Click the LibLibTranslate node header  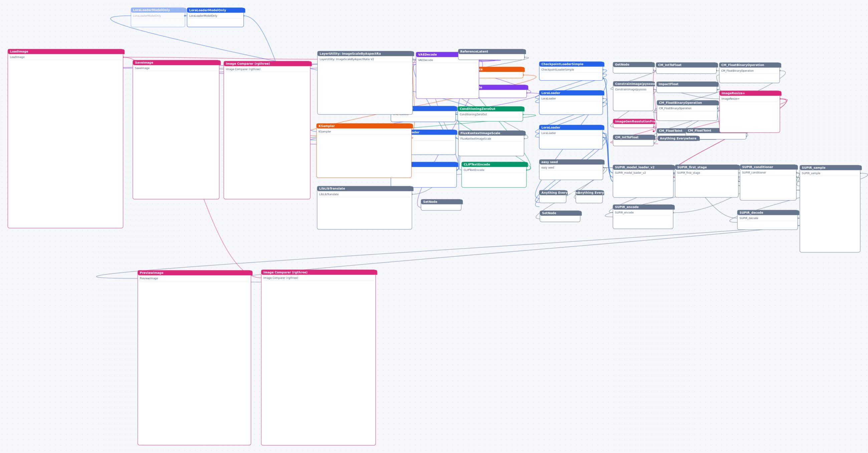(365, 188)
